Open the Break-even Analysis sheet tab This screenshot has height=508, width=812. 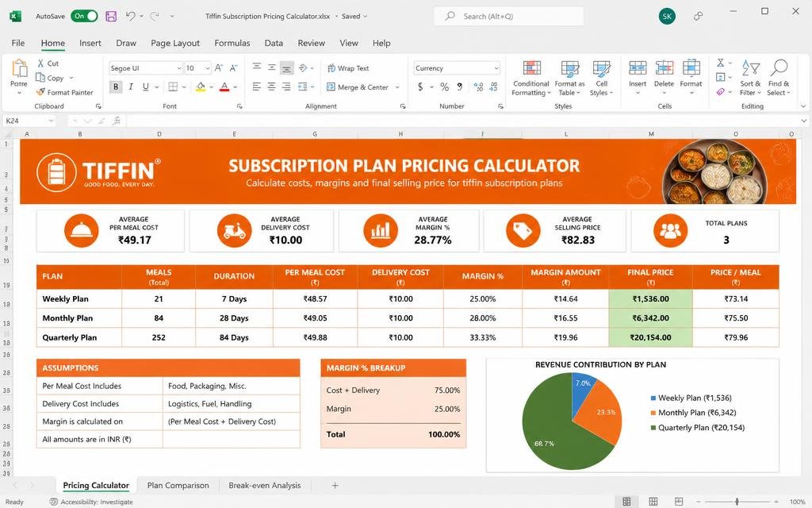[x=265, y=485]
